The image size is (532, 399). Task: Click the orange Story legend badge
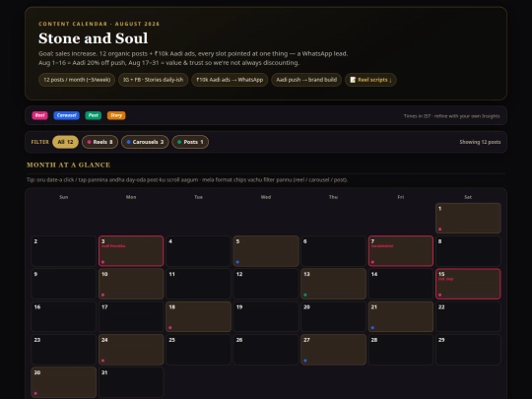pos(116,115)
